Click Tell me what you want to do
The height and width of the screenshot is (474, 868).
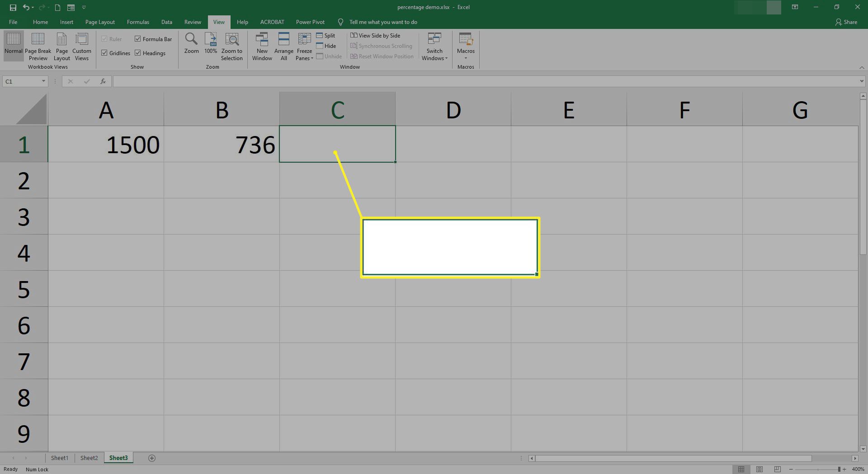click(383, 22)
